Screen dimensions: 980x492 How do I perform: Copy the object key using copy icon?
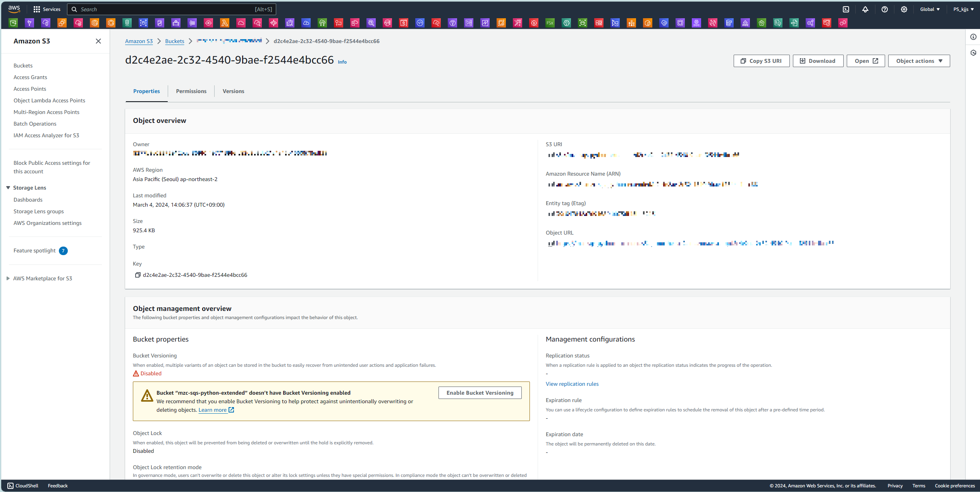(x=138, y=275)
